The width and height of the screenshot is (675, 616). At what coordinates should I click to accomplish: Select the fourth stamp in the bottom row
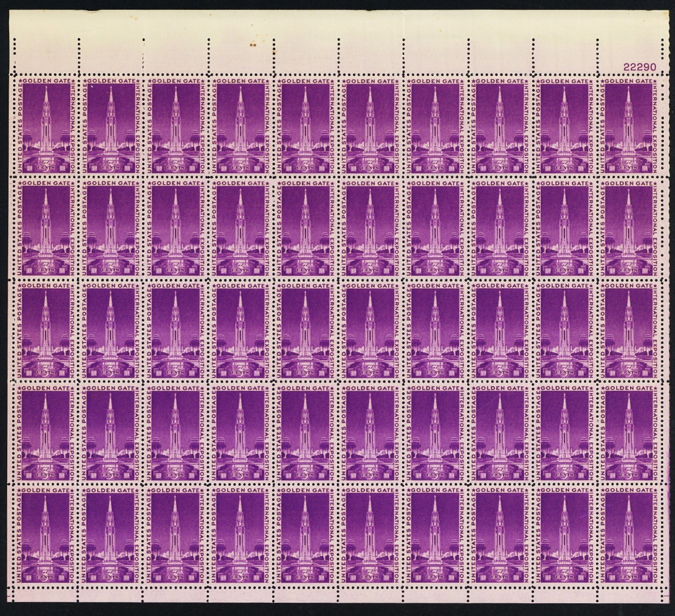[240, 534]
